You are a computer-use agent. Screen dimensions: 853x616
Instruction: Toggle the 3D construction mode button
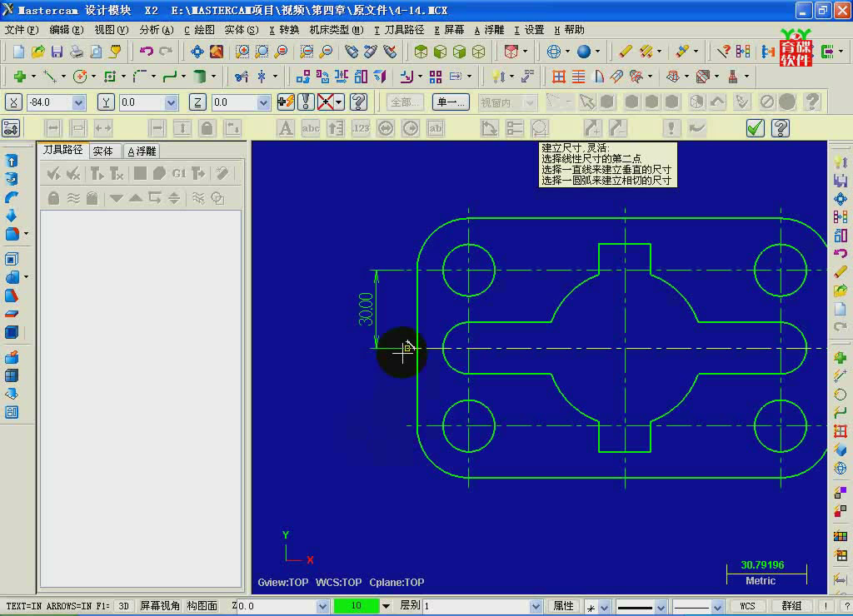click(124, 606)
